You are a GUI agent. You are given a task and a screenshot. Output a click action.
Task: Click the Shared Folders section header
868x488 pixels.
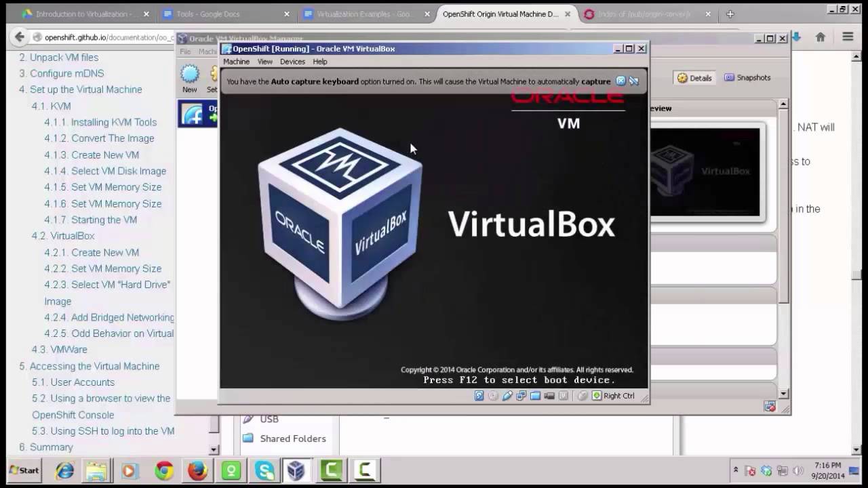click(285, 439)
